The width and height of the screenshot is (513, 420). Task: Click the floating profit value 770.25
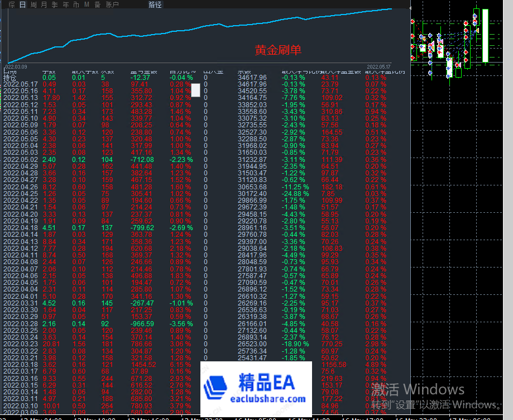(x=332, y=344)
